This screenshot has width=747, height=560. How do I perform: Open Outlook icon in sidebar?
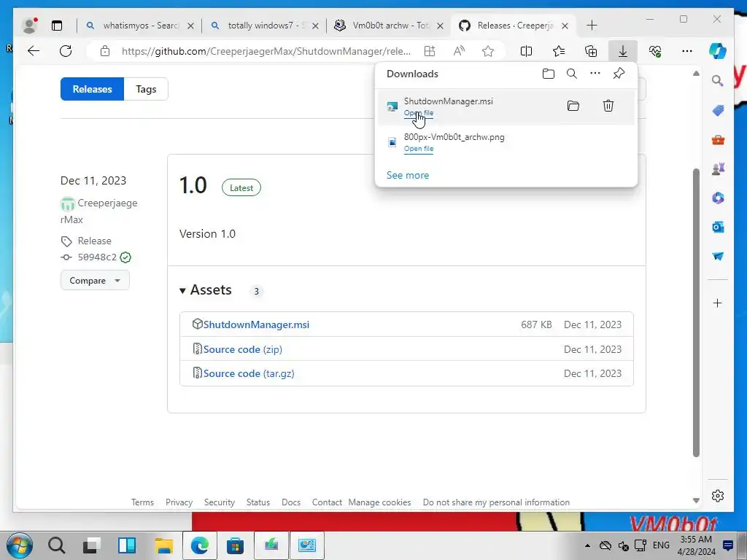click(718, 227)
